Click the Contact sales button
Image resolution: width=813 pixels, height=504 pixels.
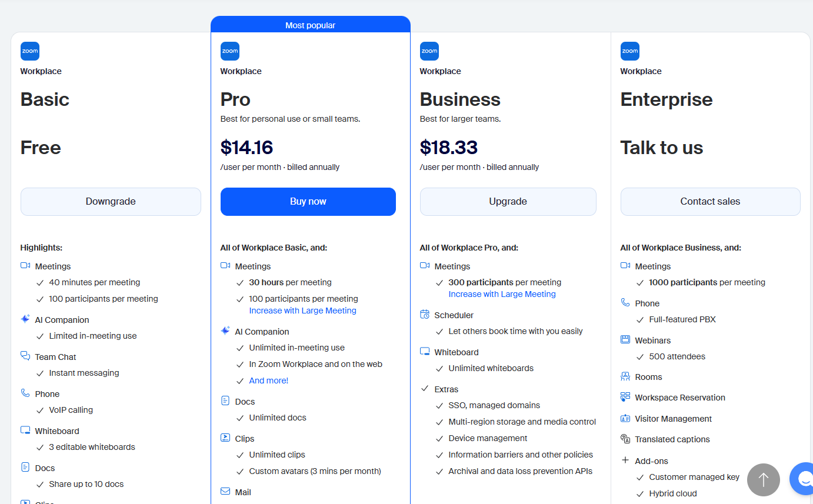710,202
